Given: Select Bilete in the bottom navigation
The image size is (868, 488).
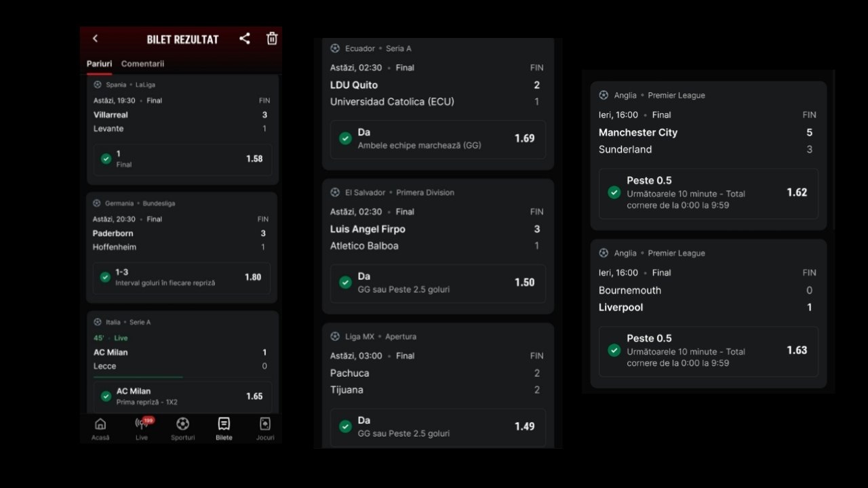Looking at the screenshot, I should 224,429.
